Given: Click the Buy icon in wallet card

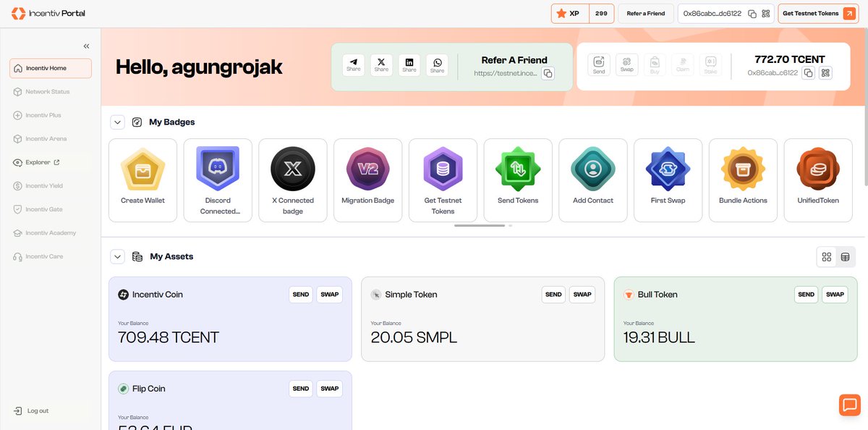Looking at the screenshot, I should click(x=655, y=65).
